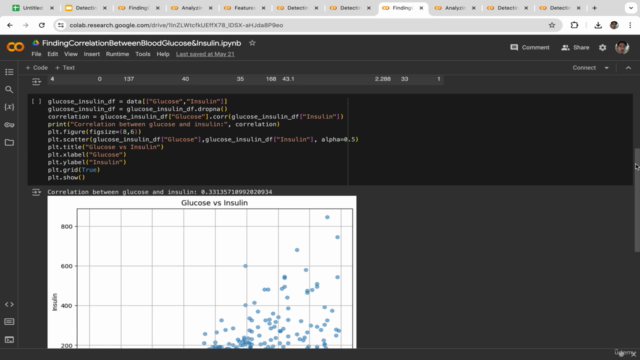Reload the page with refresh icon

click(x=42, y=25)
